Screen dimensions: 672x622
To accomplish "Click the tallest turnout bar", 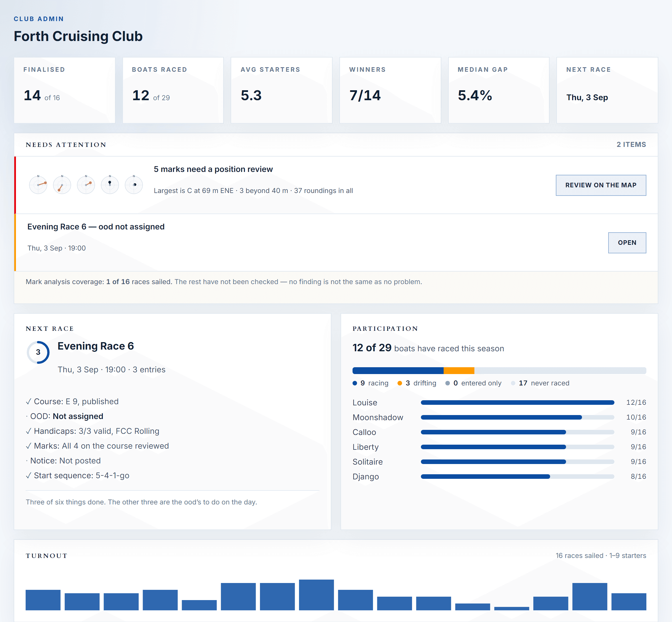I will click(316, 595).
